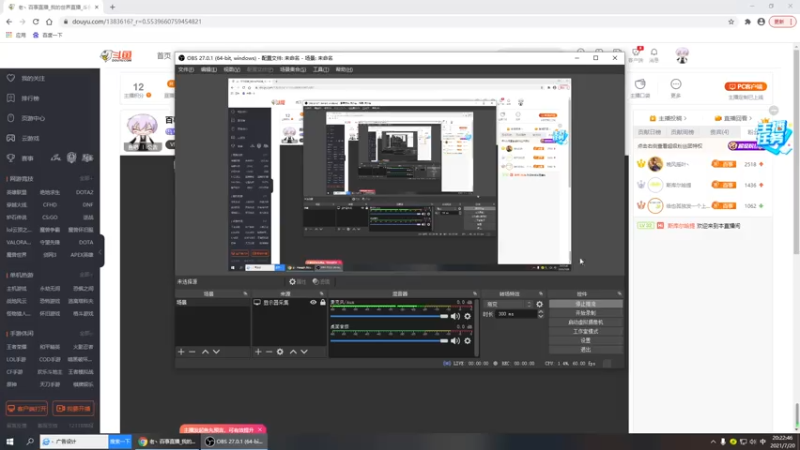The image size is (800, 450).
Task: Click the Mic/Aux volume slider
Action: click(x=389, y=316)
